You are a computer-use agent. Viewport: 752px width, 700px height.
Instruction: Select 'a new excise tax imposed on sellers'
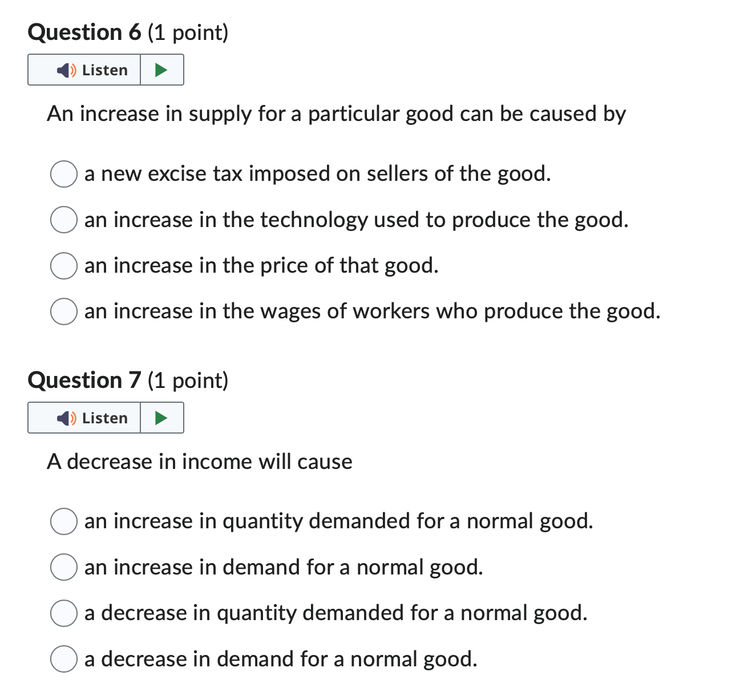click(63, 174)
